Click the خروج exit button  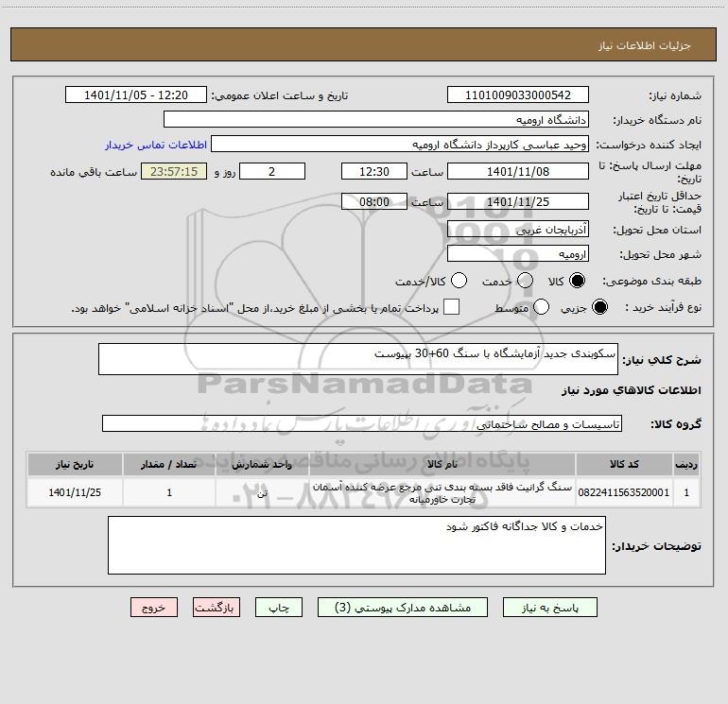[154, 608]
